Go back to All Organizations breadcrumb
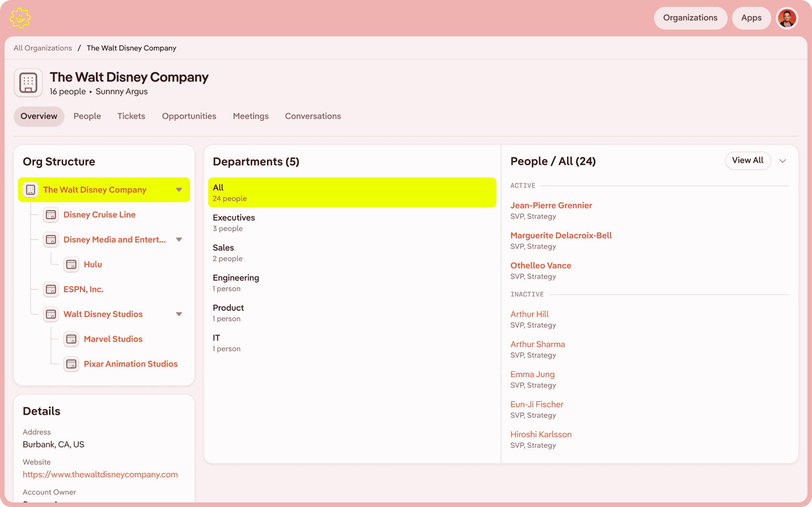Image resolution: width=812 pixels, height=507 pixels. pos(43,48)
